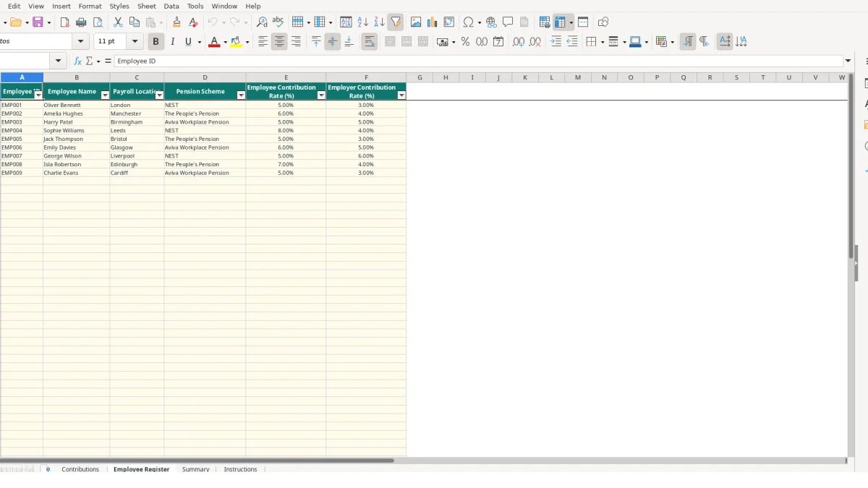Add a decimal place
The image size is (868, 488).
pyautogui.click(x=519, y=42)
